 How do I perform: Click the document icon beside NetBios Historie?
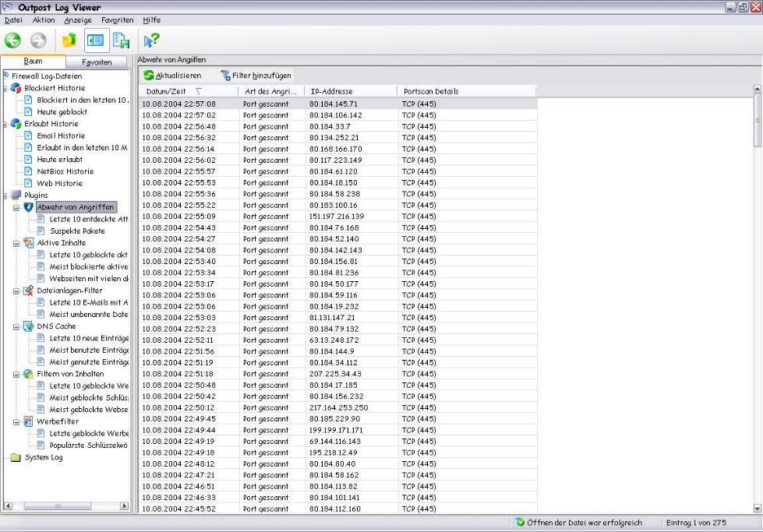pos(28,171)
